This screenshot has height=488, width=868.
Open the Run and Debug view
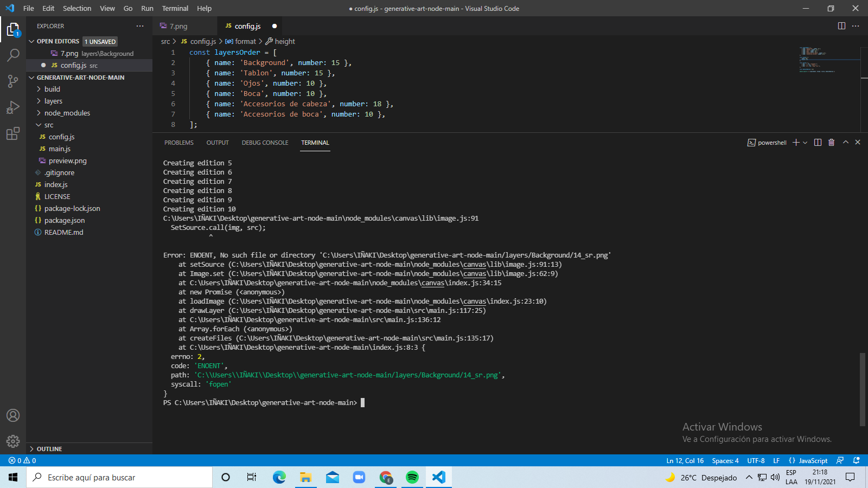click(x=13, y=107)
